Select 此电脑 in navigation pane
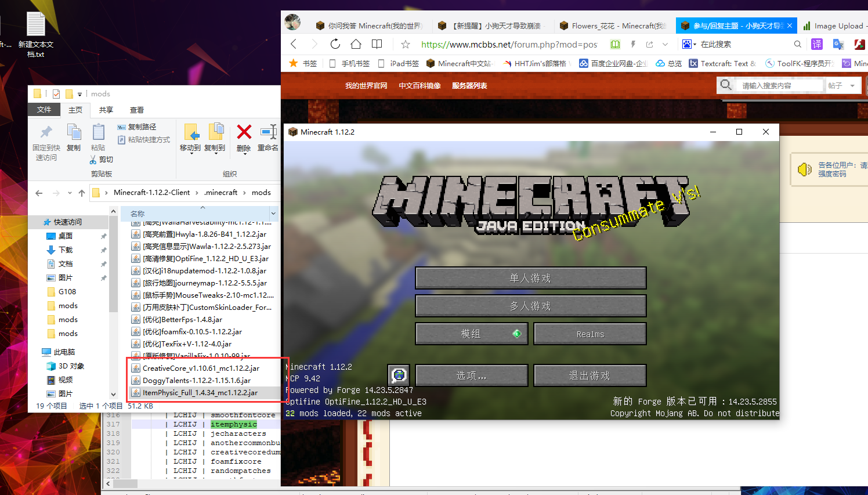Image resolution: width=868 pixels, height=495 pixels. (x=64, y=352)
